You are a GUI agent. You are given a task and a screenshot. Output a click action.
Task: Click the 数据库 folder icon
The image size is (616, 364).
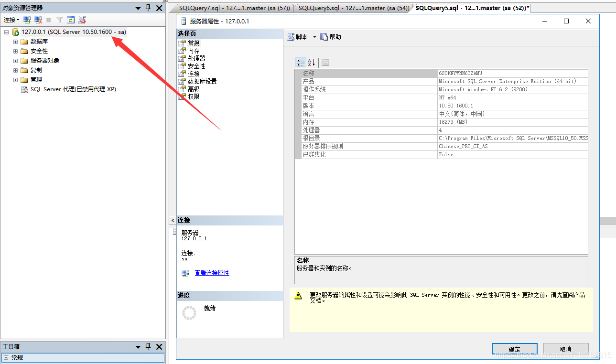tap(24, 42)
